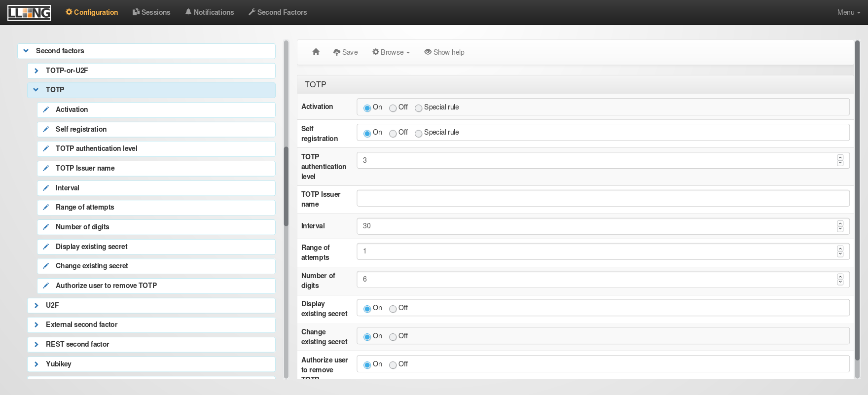Set Self registration to Off

(x=393, y=133)
